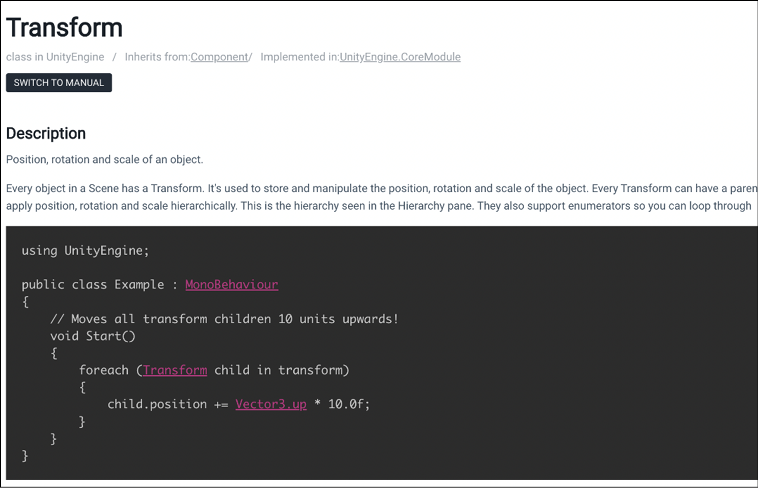758x488 pixels.
Task: Click the paragraph starting 'Every object in a Scene'
Action: (x=382, y=197)
